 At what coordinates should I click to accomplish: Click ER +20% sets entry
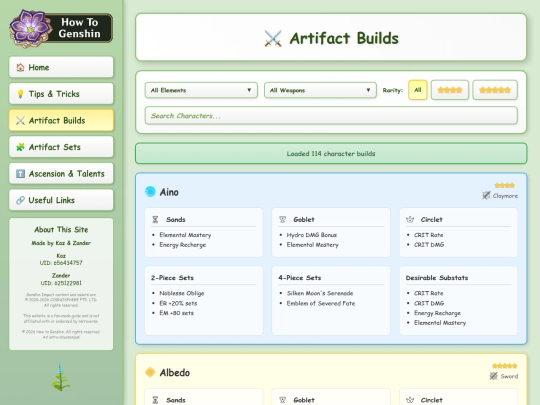pos(178,303)
